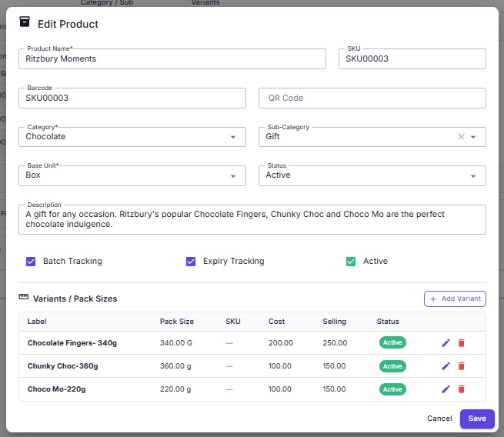Click the SKU column header in variants table
The image size is (504, 437).
pyautogui.click(x=232, y=322)
